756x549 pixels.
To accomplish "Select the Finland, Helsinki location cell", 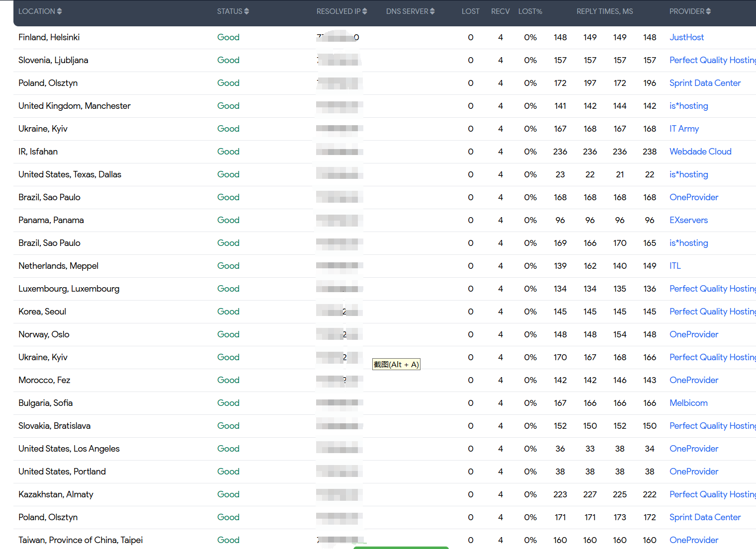I will (49, 37).
